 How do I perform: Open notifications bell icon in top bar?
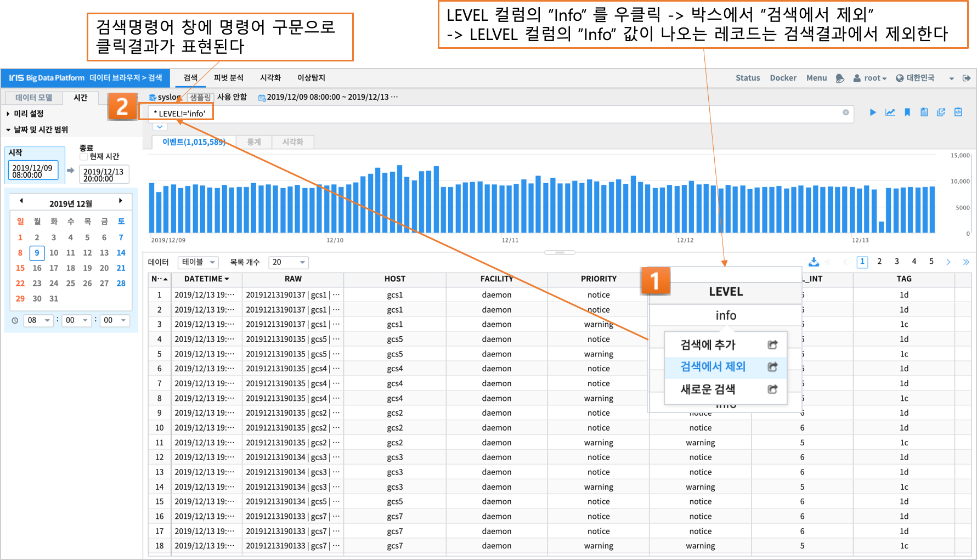tap(840, 78)
